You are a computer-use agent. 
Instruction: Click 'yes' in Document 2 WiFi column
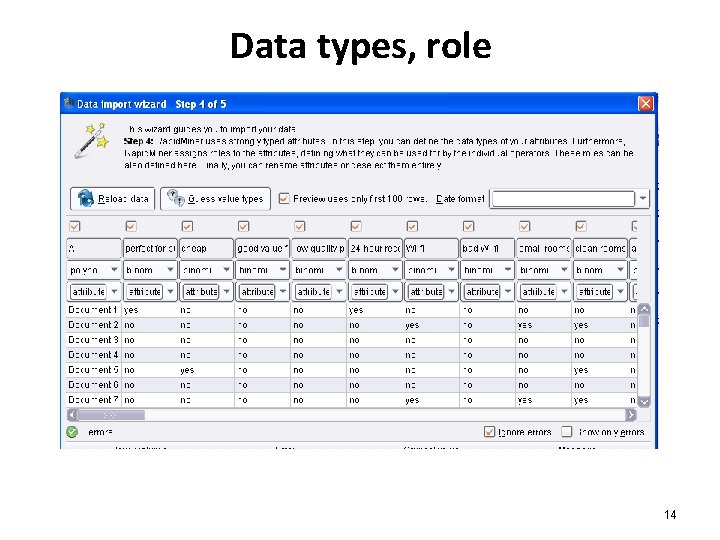[412, 325]
